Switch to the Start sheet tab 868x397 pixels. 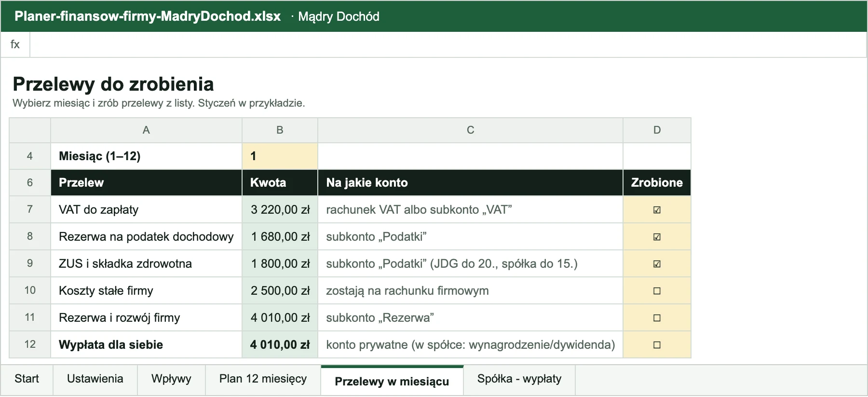coord(27,380)
